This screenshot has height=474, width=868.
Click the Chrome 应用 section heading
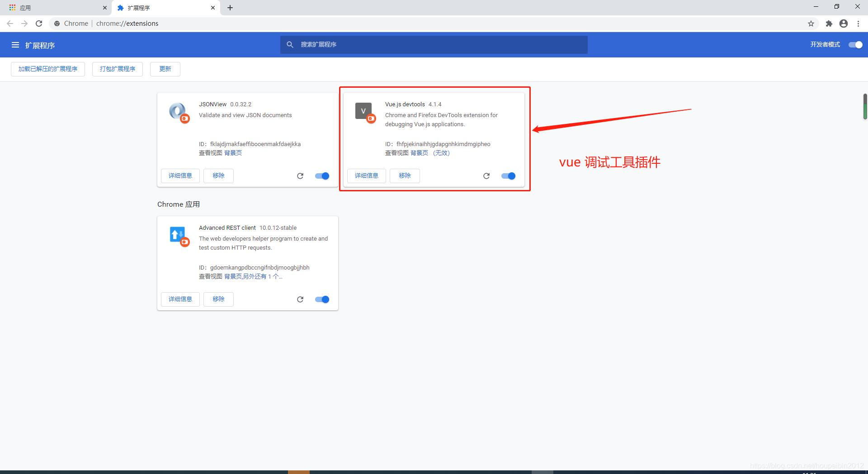[x=179, y=204]
